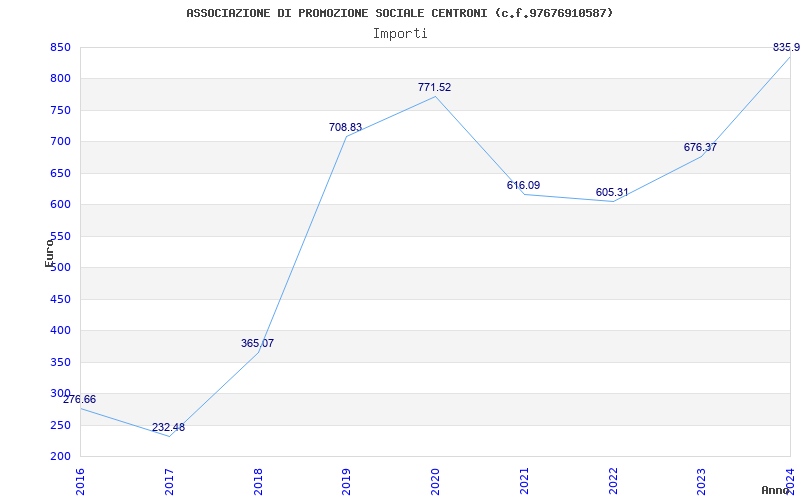
Task: Select the 2022 x-axis year label
Action: [x=613, y=482]
